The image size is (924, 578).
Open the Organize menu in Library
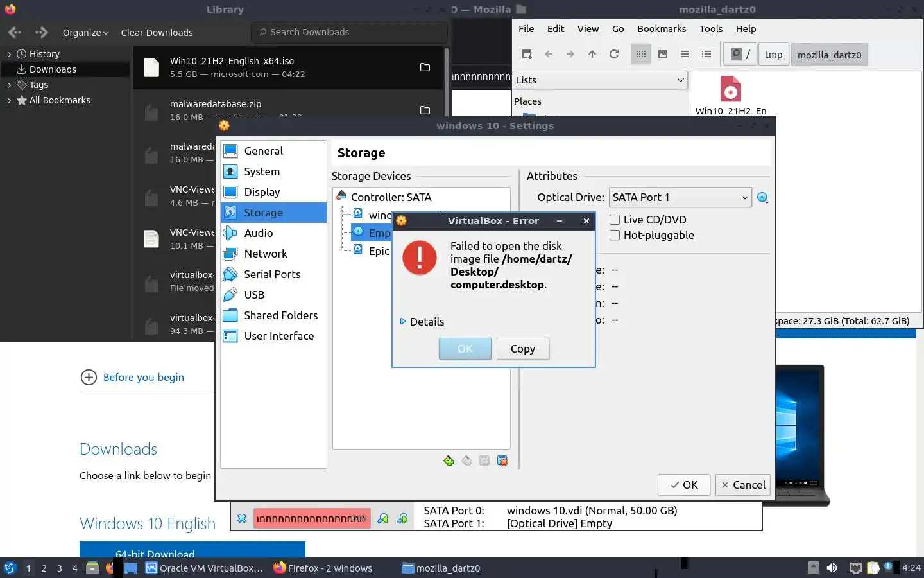coord(85,33)
